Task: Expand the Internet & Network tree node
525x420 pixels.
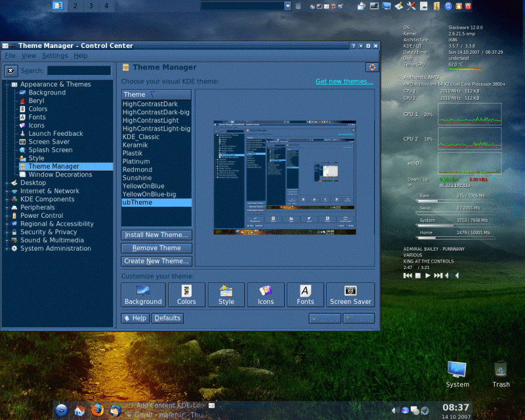Action: (7, 191)
